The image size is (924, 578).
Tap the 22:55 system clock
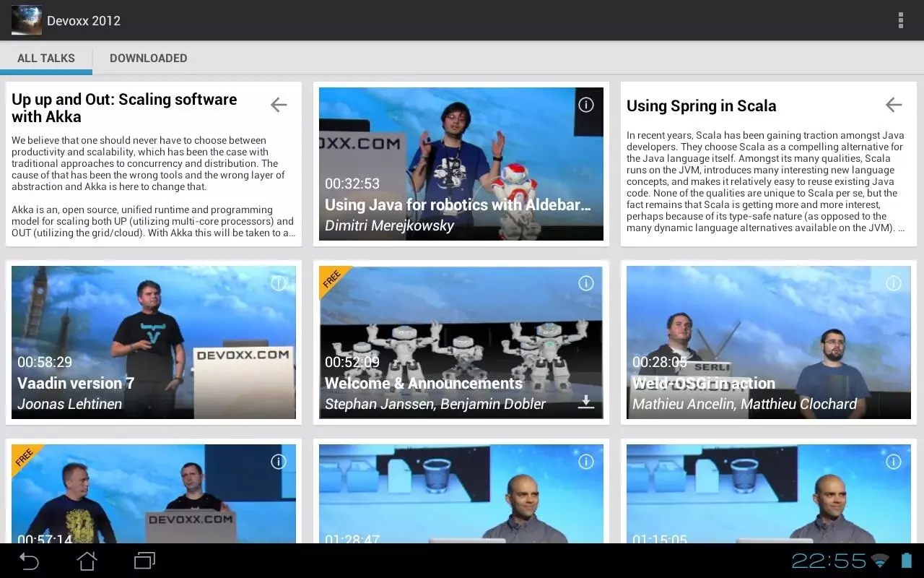coord(829,561)
